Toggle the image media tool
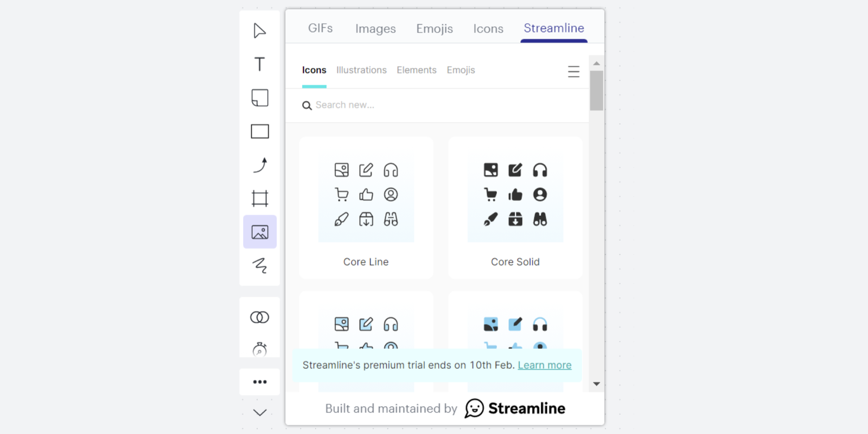The height and width of the screenshot is (434, 868). [x=260, y=232]
